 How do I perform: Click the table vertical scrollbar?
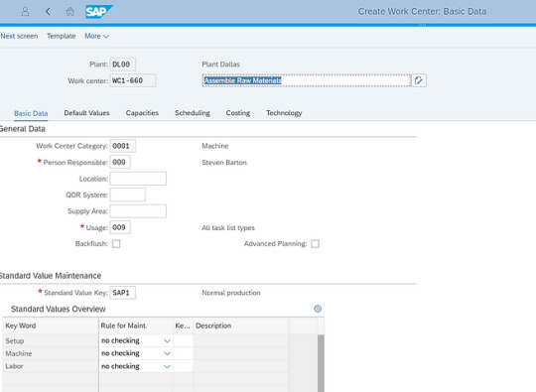click(x=321, y=363)
